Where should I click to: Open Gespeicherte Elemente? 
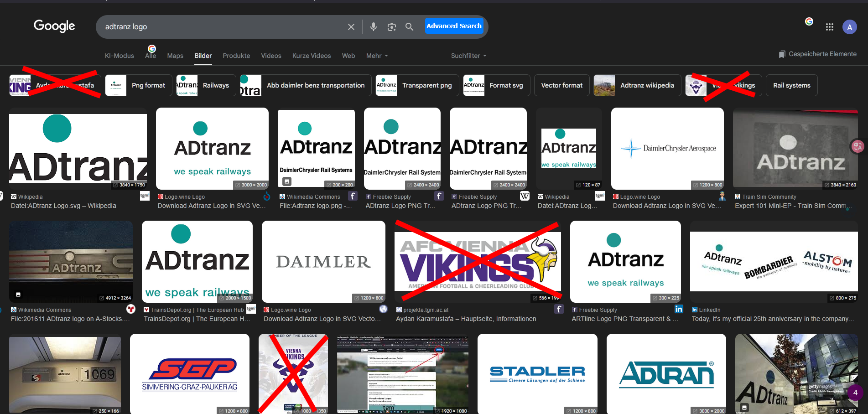pyautogui.click(x=818, y=54)
